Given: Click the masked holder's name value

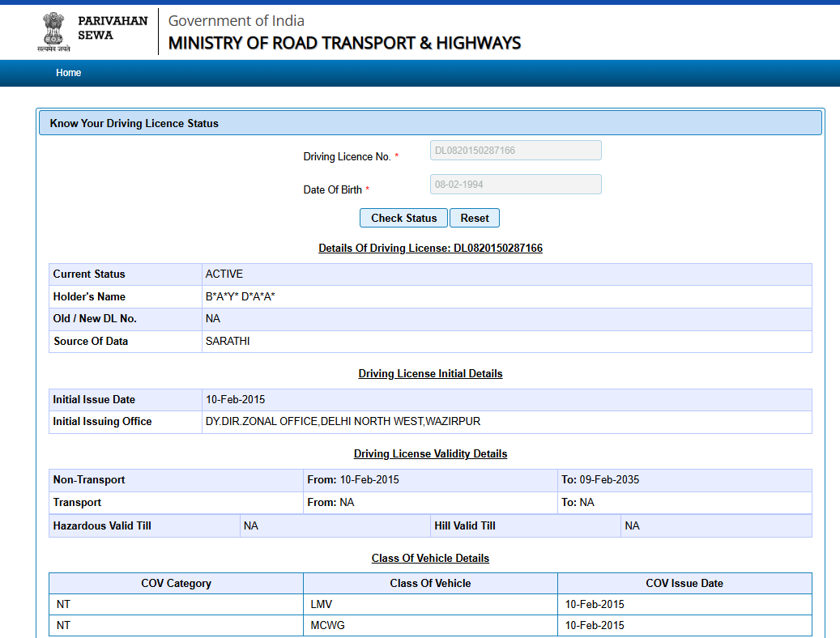Looking at the screenshot, I should [x=240, y=297].
